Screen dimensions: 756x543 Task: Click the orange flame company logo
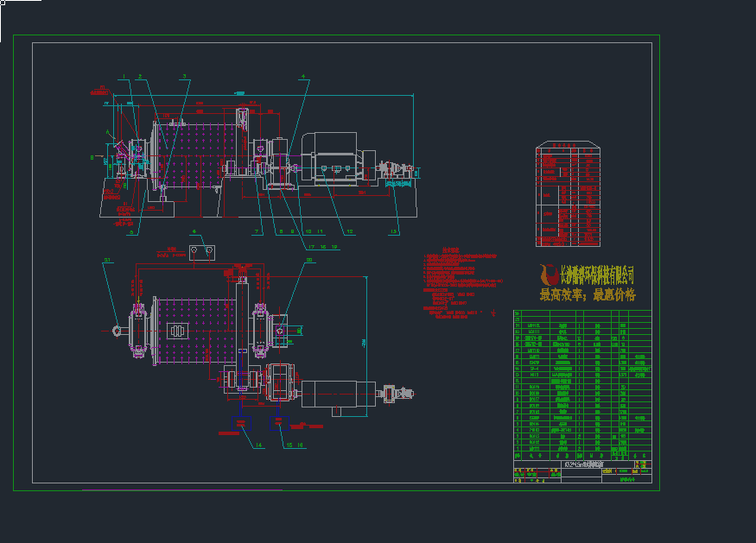[x=548, y=275]
